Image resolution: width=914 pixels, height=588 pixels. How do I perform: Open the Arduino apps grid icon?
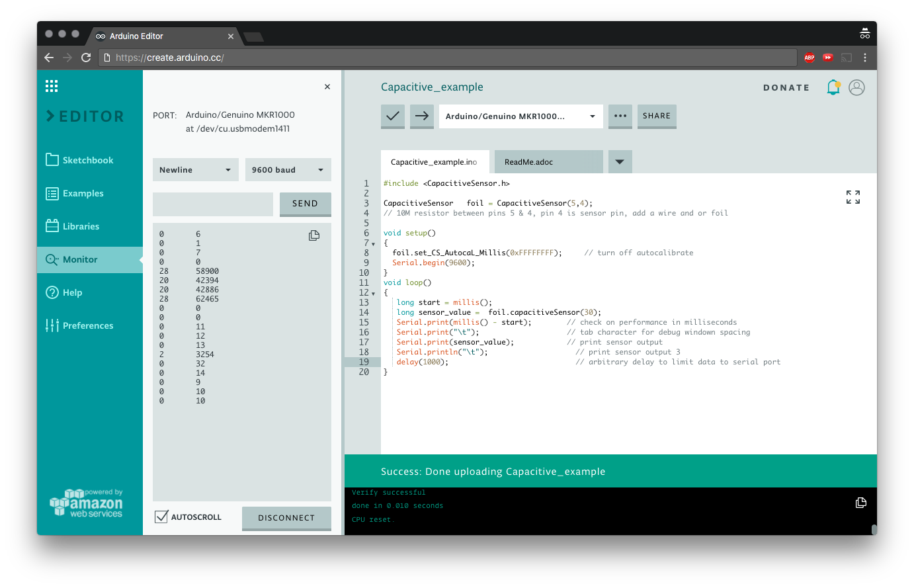[52, 86]
